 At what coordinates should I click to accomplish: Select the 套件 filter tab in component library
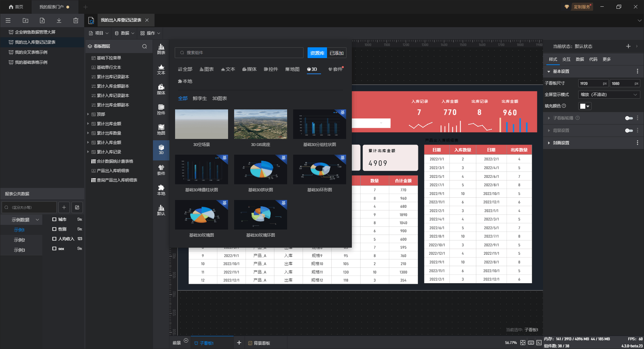335,69
